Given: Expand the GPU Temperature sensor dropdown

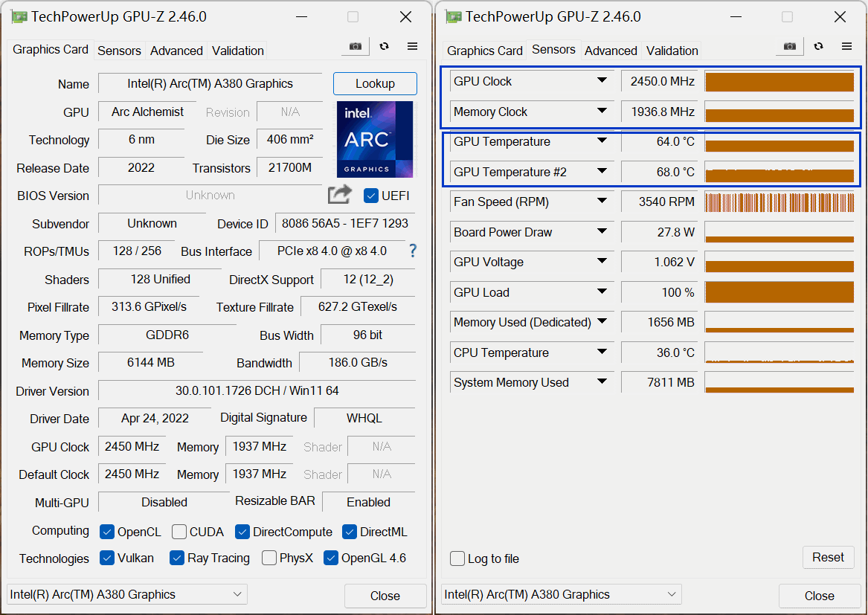Looking at the screenshot, I should (x=601, y=141).
